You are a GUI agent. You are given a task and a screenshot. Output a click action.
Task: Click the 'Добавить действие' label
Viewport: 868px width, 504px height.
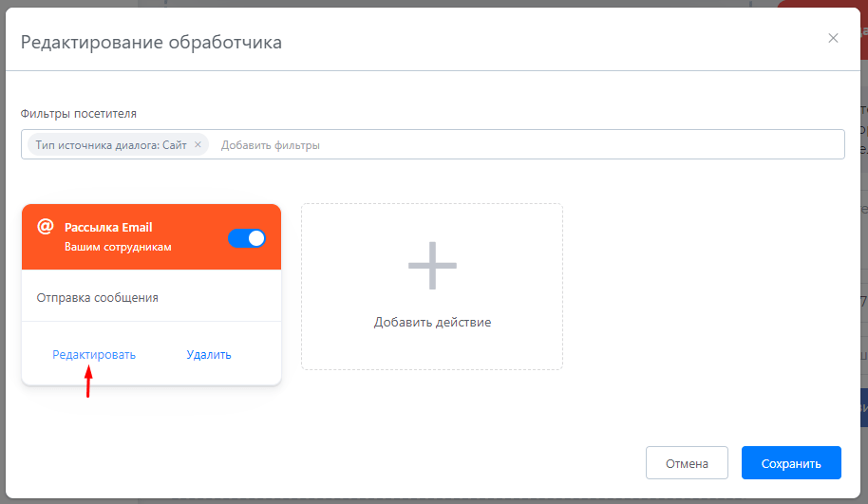point(432,322)
